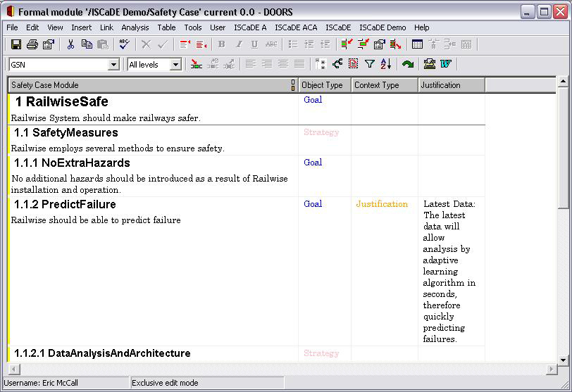Click the Print printer icon
Viewport: 572px width, 392px height.
click(x=32, y=44)
